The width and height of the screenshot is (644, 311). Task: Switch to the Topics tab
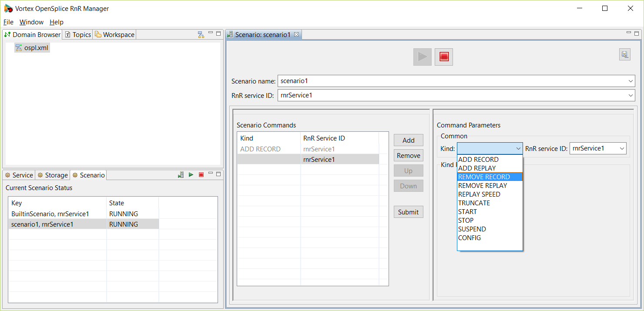(78, 34)
